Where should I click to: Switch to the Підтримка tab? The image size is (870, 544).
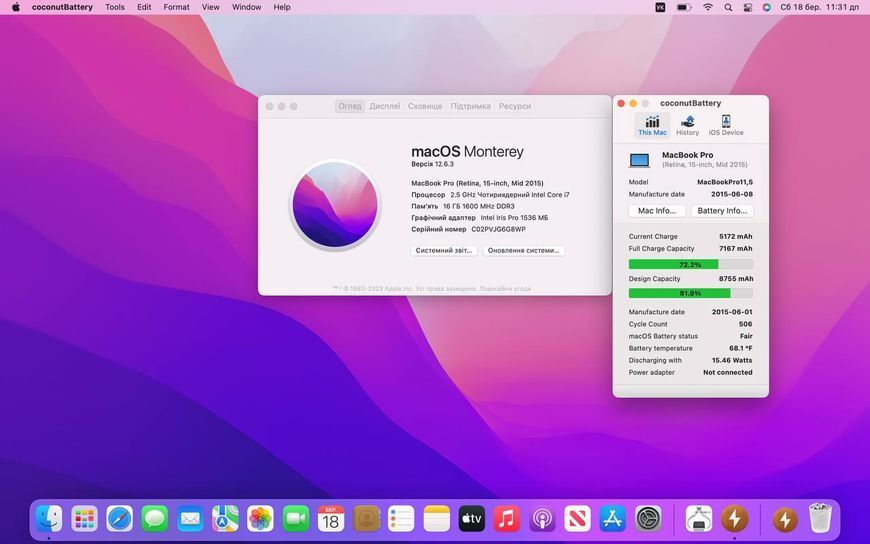point(471,106)
